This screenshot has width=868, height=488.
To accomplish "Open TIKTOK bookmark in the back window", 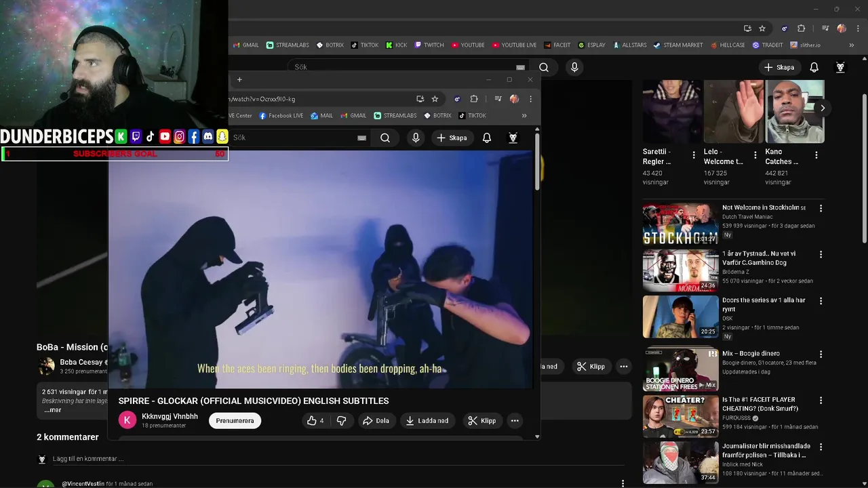I will (365, 45).
